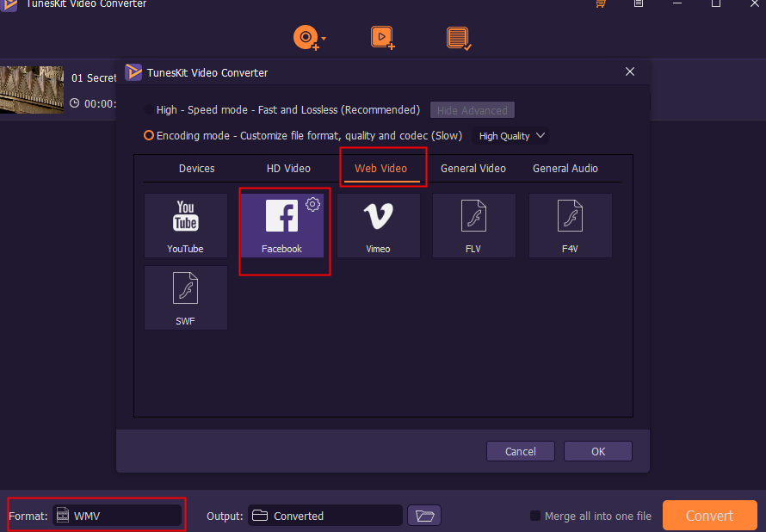Switch to the General Audio tab
This screenshot has width=766, height=532.
565,168
